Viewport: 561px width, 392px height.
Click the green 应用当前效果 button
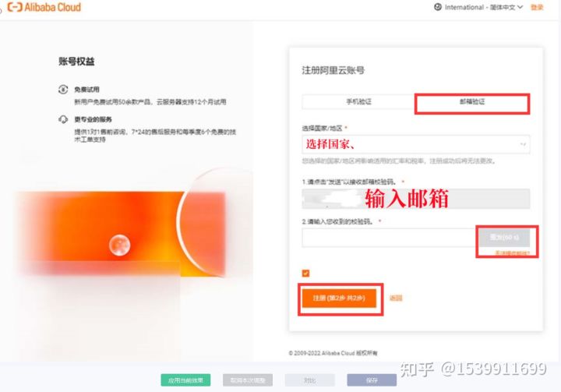coord(185,380)
